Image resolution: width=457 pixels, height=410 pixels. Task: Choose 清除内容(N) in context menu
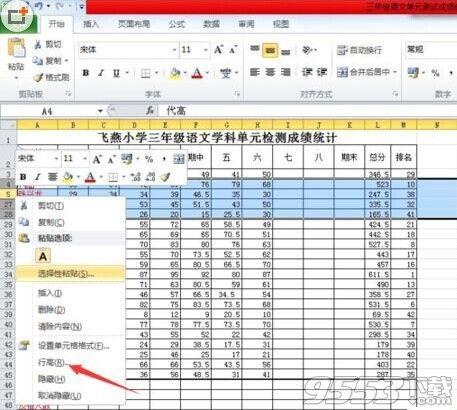(x=71, y=326)
